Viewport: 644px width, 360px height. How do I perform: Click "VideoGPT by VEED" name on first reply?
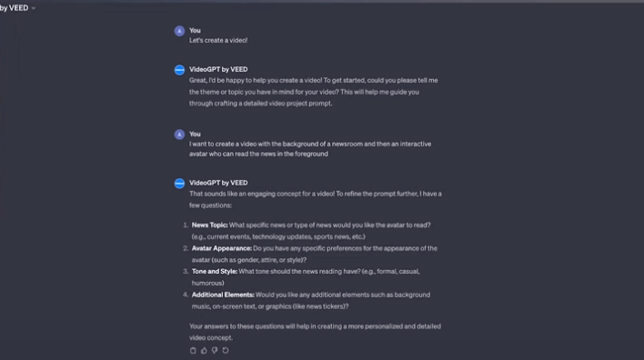[x=218, y=69]
